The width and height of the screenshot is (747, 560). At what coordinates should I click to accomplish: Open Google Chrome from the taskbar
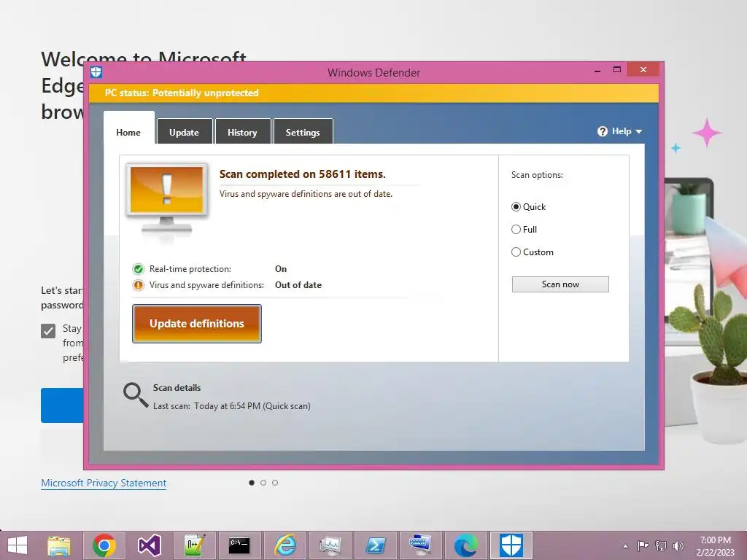104,545
